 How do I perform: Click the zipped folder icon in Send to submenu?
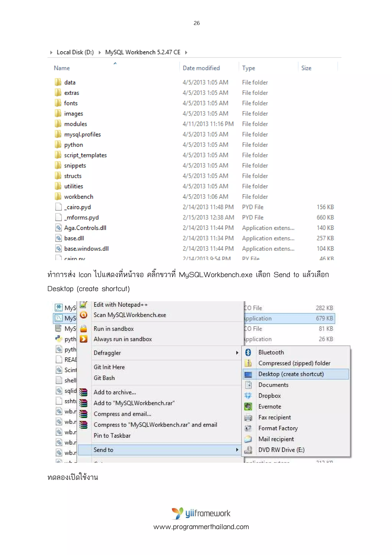pos(248,363)
